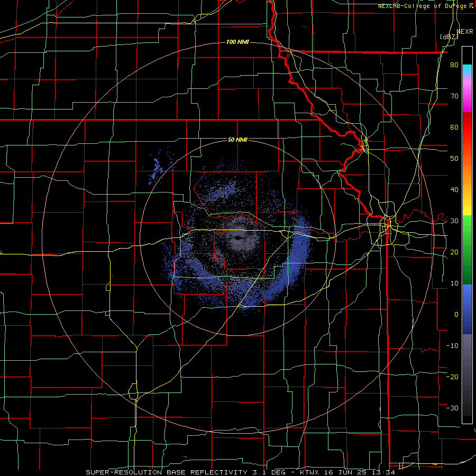Click the -10 value on the dBZ scale
This screenshot has height=476, width=476.
(x=452, y=346)
